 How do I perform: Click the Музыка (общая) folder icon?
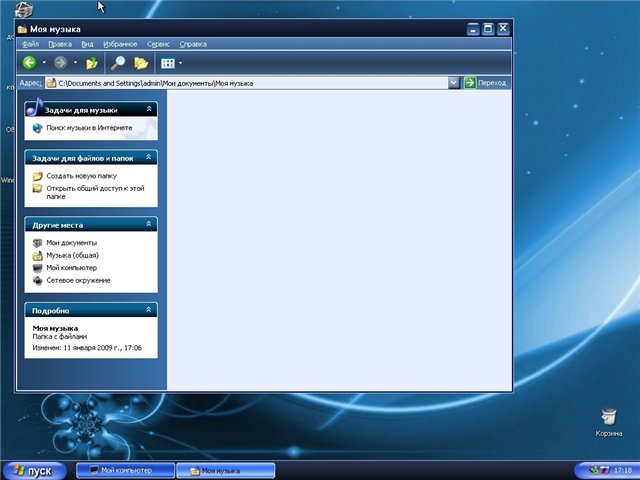tap(37, 256)
